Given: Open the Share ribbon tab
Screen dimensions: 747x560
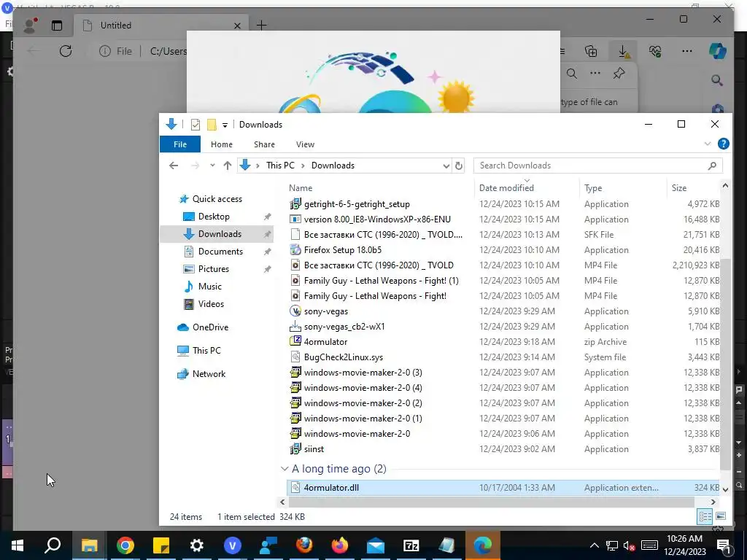Looking at the screenshot, I should pos(264,144).
